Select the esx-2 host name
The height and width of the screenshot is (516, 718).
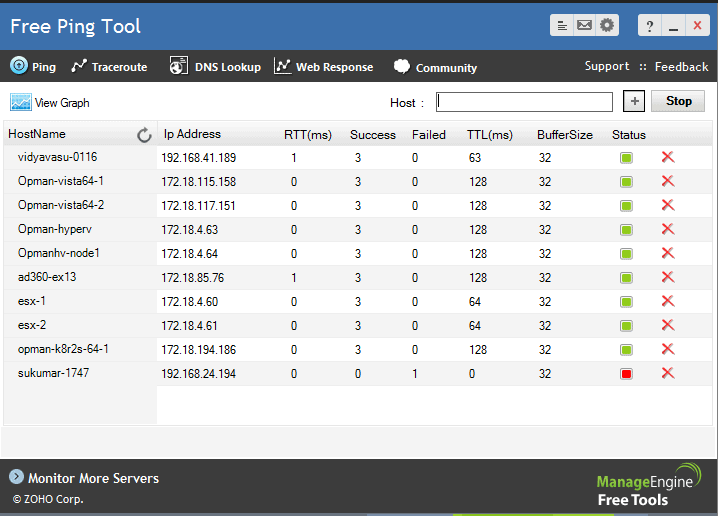click(x=32, y=325)
